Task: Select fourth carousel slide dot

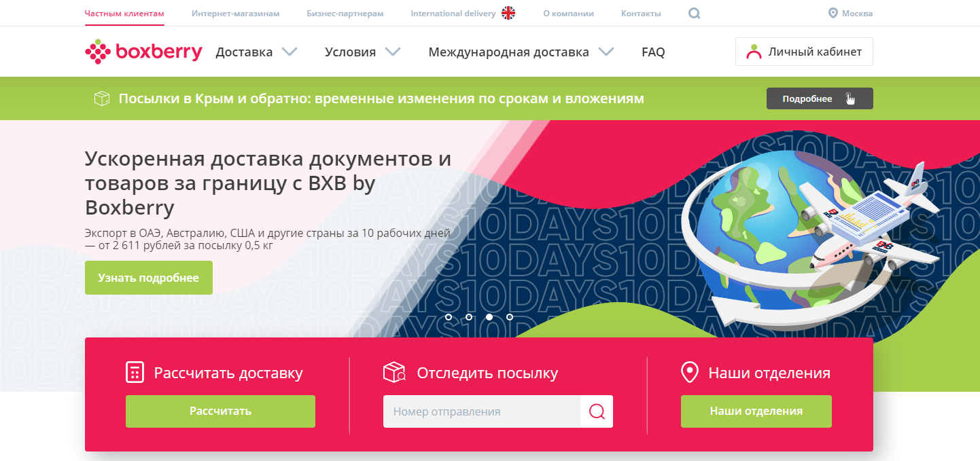Action: click(x=510, y=317)
